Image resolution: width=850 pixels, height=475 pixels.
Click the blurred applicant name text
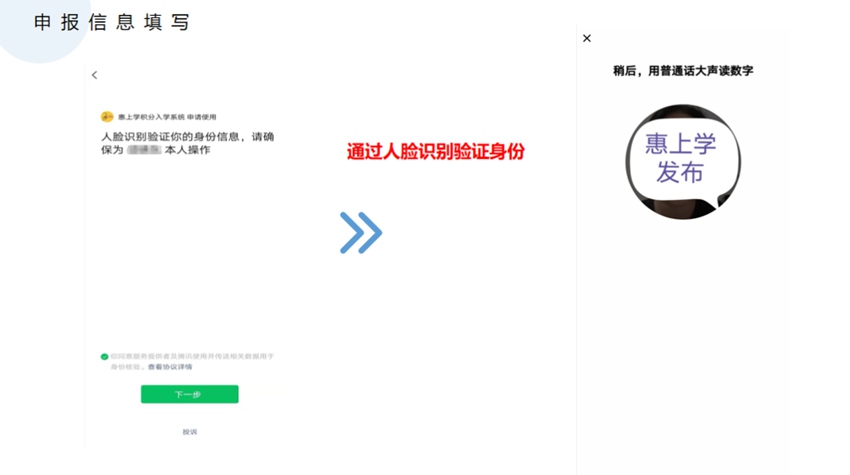(144, 150)
